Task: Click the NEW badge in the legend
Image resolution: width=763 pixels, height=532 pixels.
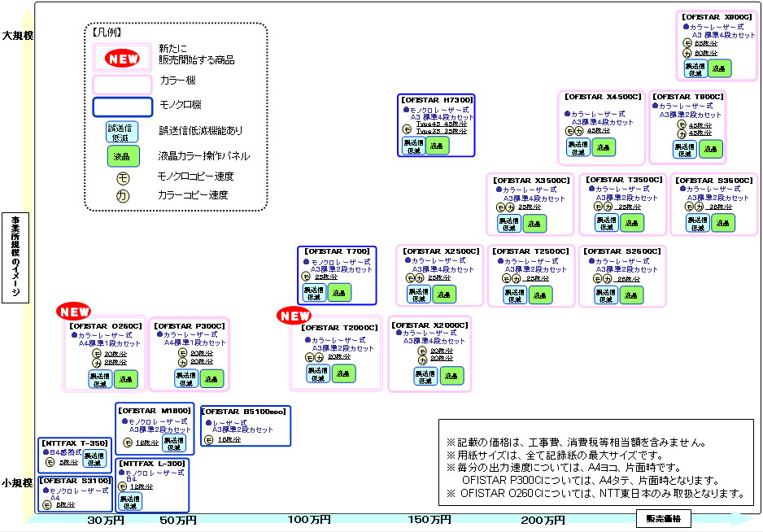Action: point(122,58)
